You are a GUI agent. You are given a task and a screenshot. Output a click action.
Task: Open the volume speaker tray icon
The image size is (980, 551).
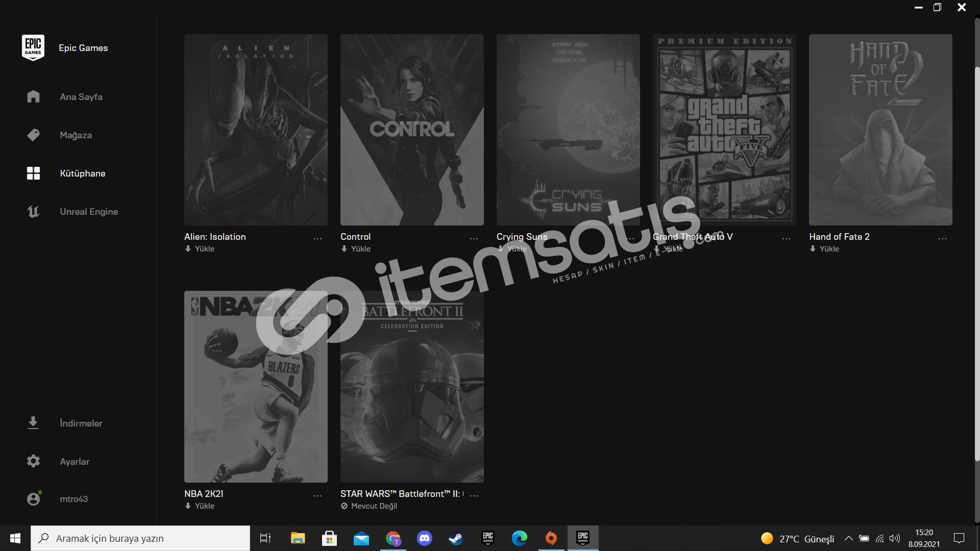pos(895,538)
